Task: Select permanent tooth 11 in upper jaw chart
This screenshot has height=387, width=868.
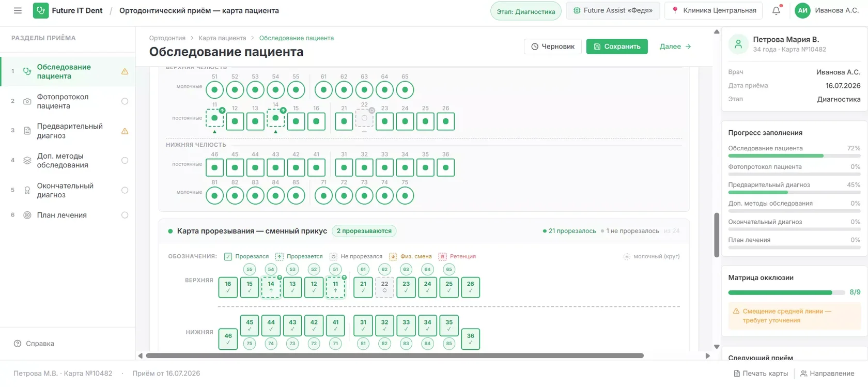Action: click(214, 118)
